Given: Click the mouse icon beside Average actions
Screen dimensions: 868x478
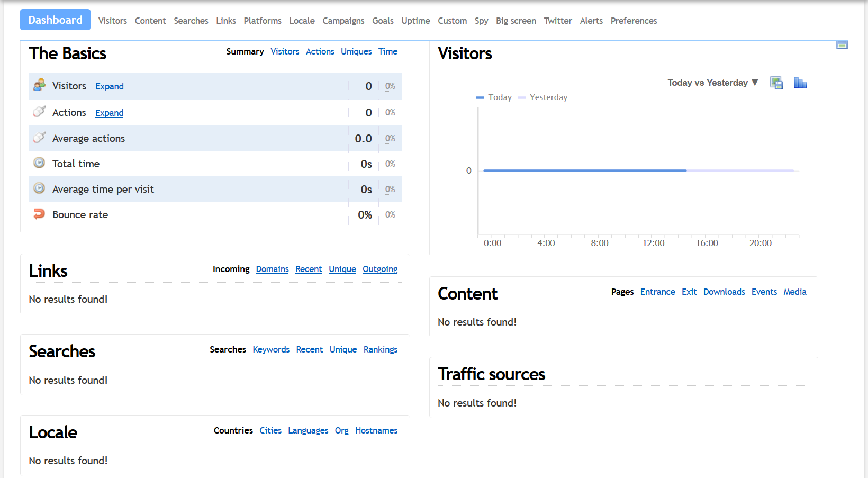Looking at the screenshot, I should tap(39, 138).
